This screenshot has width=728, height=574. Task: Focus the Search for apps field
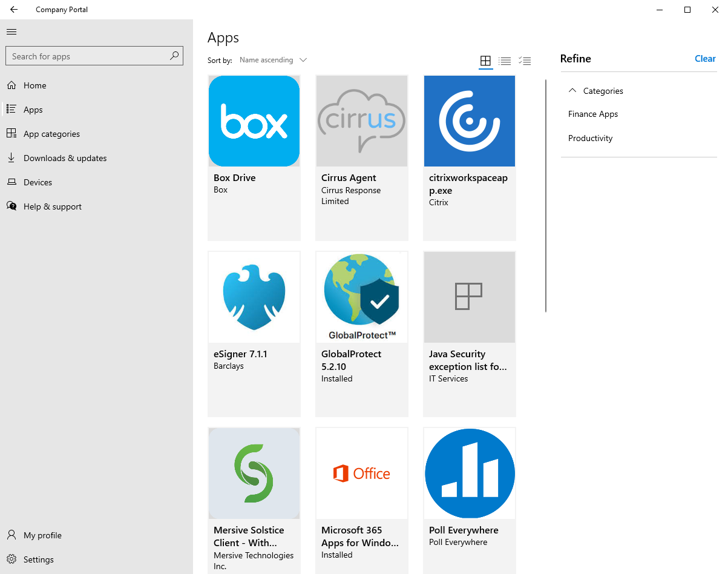pyautogui.click(x=94, y=56)
